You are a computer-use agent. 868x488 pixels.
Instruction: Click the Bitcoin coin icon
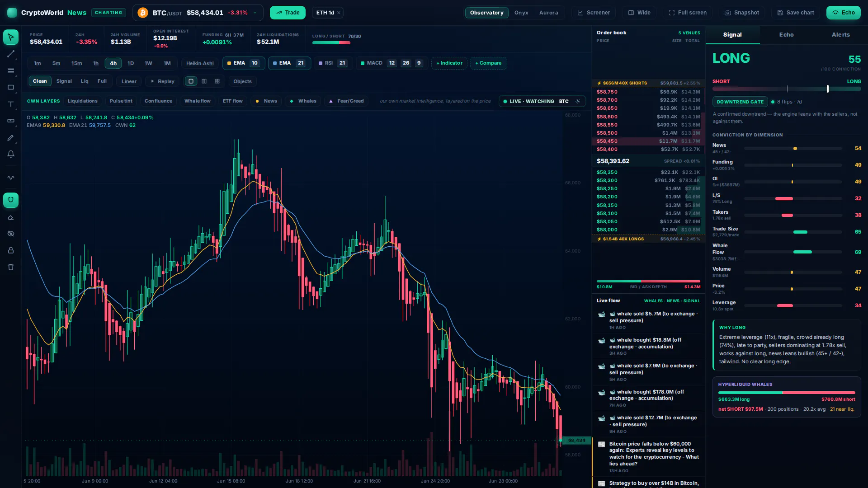point(143,13)
